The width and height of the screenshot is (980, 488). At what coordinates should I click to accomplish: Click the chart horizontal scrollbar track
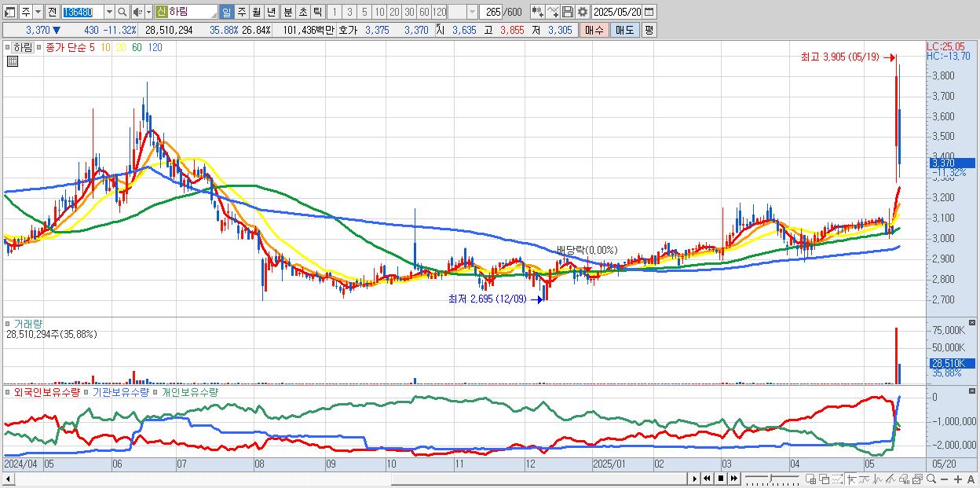346,478
